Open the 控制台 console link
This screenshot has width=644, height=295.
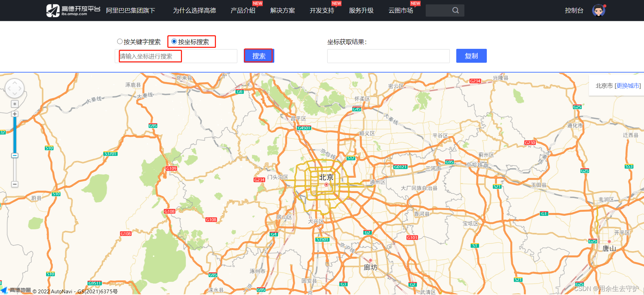point(574,11)
